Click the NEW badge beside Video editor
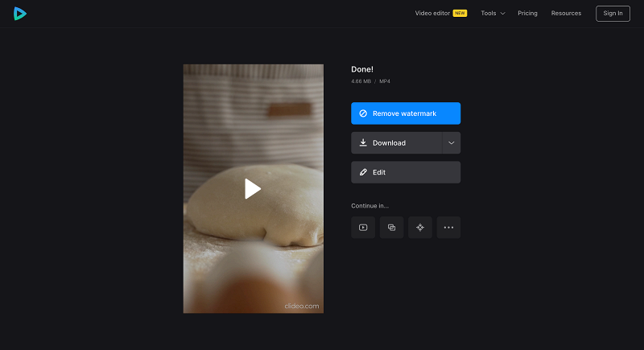 (x=460, y=13)
